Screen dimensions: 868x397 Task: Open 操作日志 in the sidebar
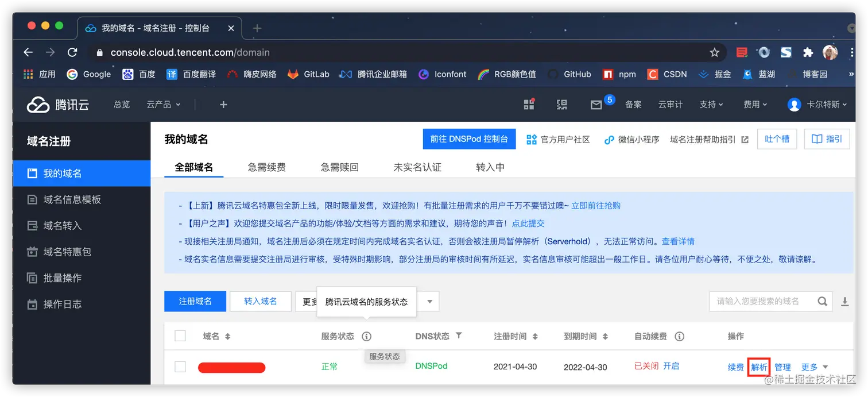(82, 304)
